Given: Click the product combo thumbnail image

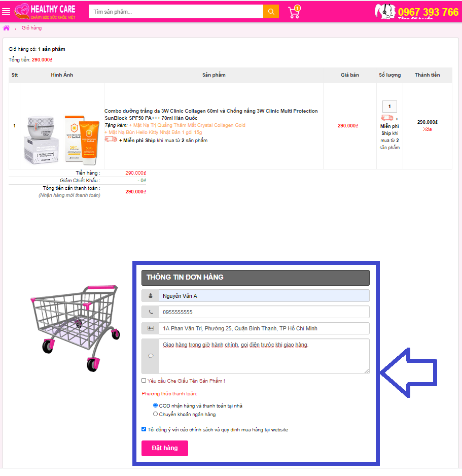Looking at the screenshot, I should [62, 140].
